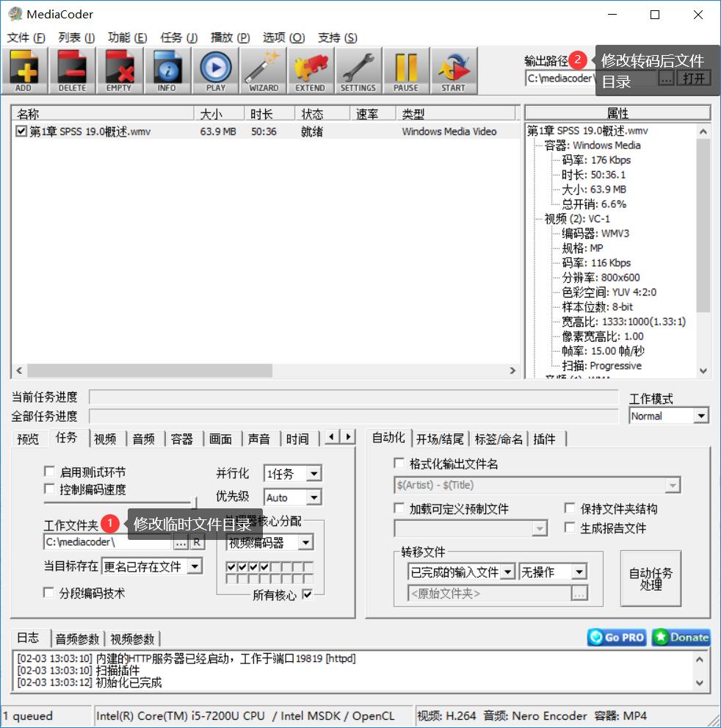This screenshot has height=728, width=721.
Task: Click the DELETE toolbar icon
Action: pos(72,71)
